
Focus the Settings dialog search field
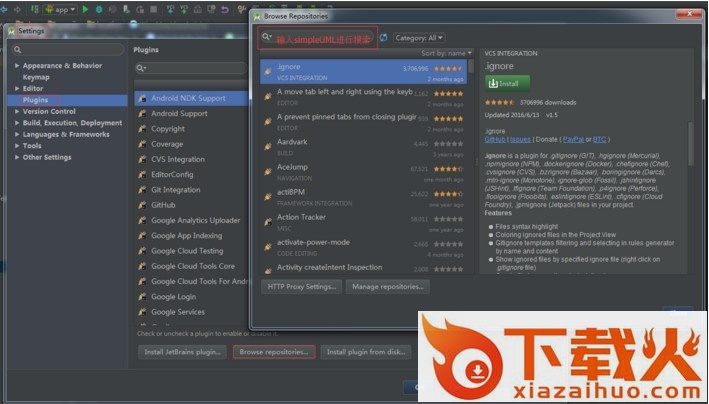pos(68,49)
